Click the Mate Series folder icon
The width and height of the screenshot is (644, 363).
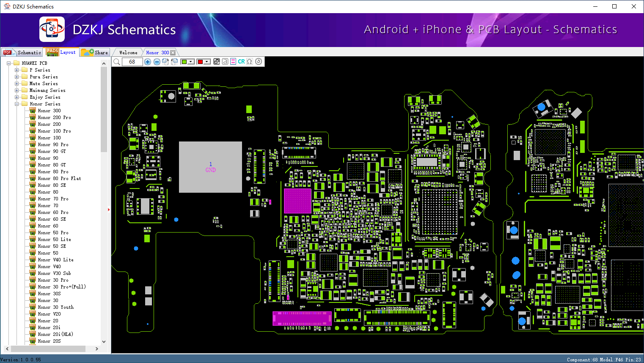click(25, 83)
